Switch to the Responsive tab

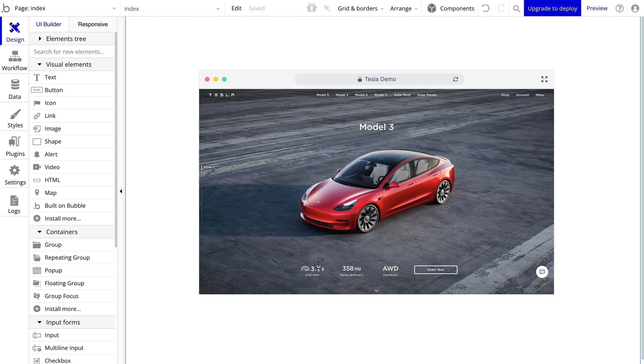click(x=93, y=24)
